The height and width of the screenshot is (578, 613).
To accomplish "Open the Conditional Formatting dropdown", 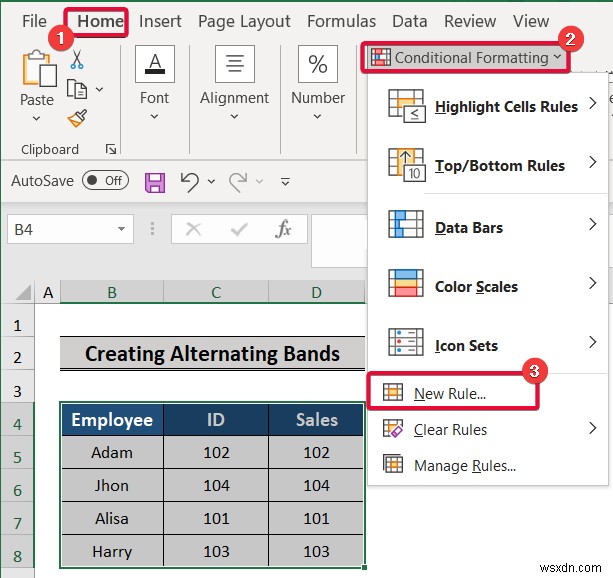I will tap(466, 58).
